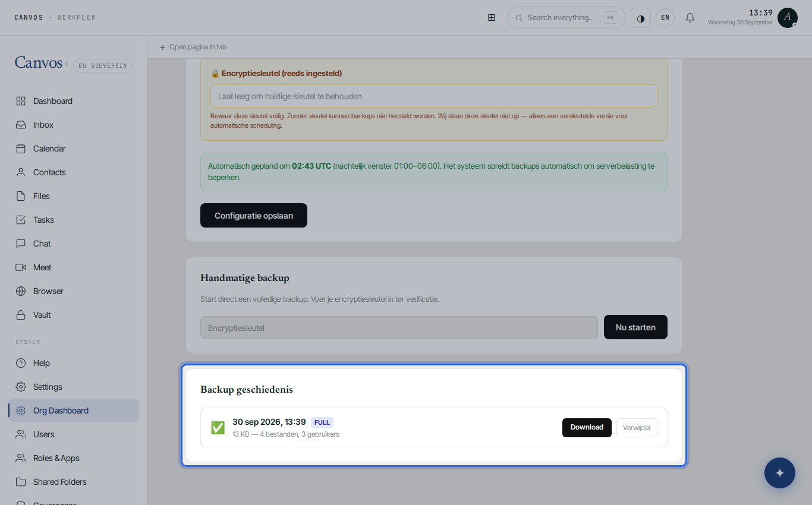
Task: Start manual backup with Nu starten
Action: click(x=635, y=327)
